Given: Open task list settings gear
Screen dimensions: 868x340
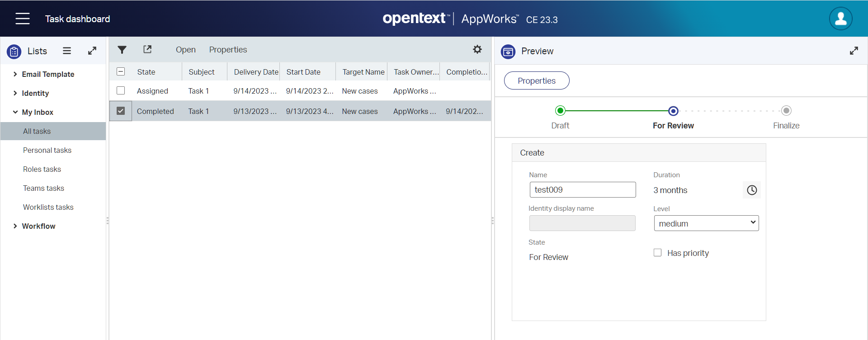Looking at the screenshot, I should click(x=477, y=49).
